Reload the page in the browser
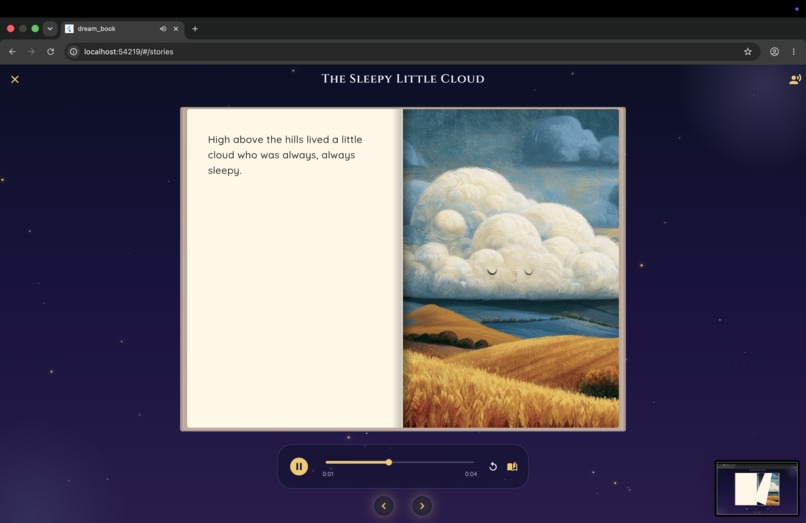This screenshot has height=523, width=806. pos(50,51)
